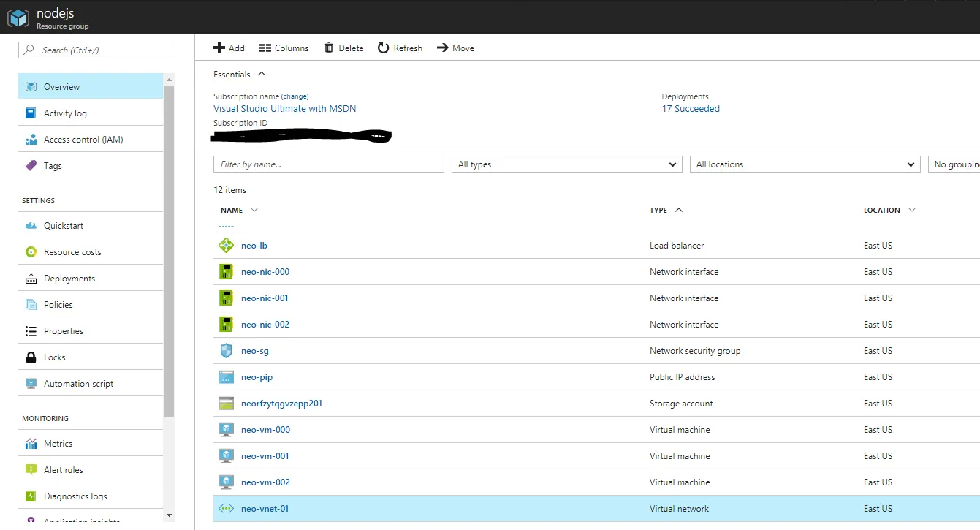Image resolution: width=980 pixels, height=530 pixels.
Task: Open the No grouping dropdown
Action: [954, 164]
